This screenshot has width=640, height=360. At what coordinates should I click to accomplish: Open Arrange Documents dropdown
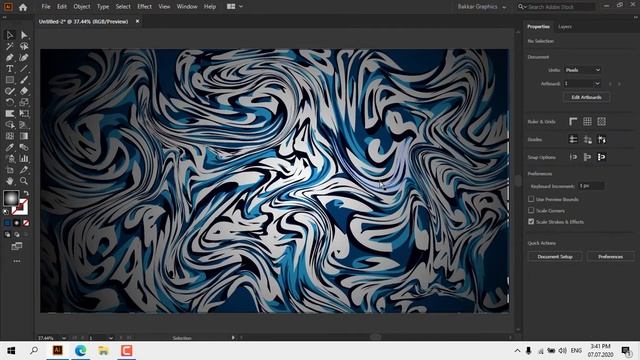point(235,7)
